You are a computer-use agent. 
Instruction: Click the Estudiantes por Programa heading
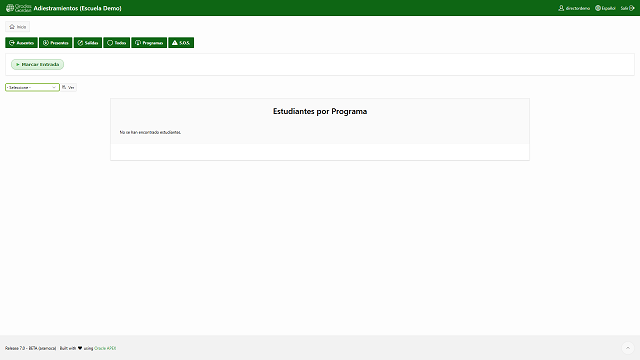point(320,111)
